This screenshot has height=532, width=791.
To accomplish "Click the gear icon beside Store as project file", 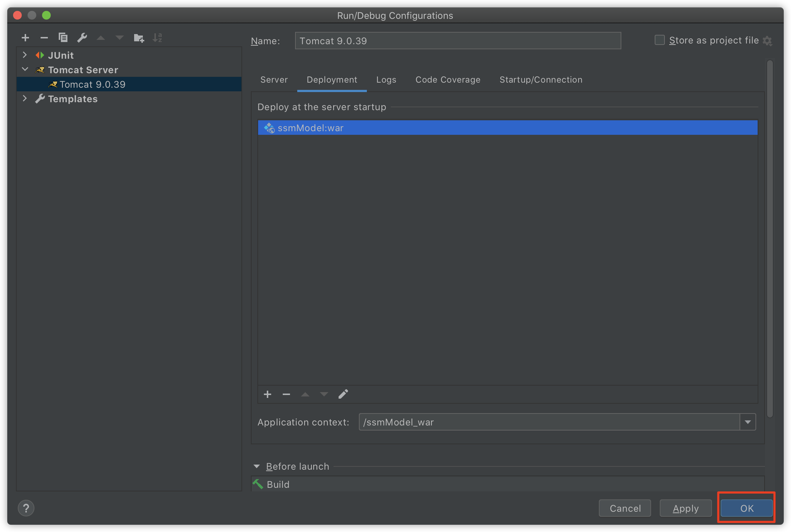I will point(767,41).
